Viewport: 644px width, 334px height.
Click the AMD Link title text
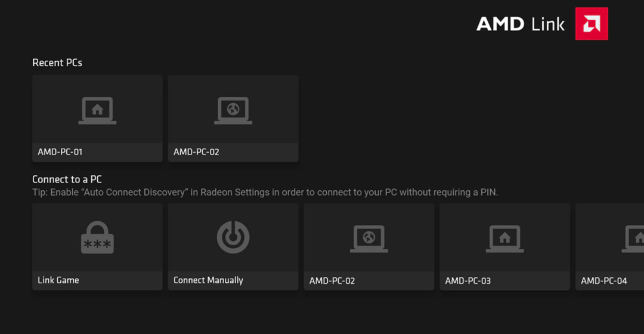521,24
